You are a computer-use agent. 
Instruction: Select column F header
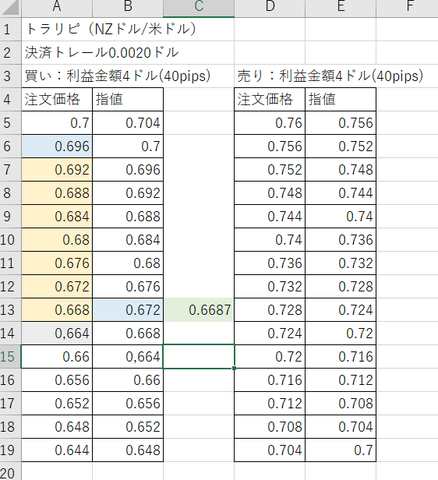[407, 7]
